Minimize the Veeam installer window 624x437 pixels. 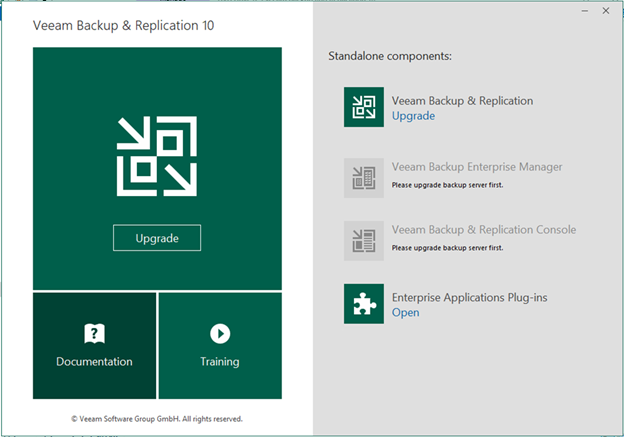click(x=585, y=11)
